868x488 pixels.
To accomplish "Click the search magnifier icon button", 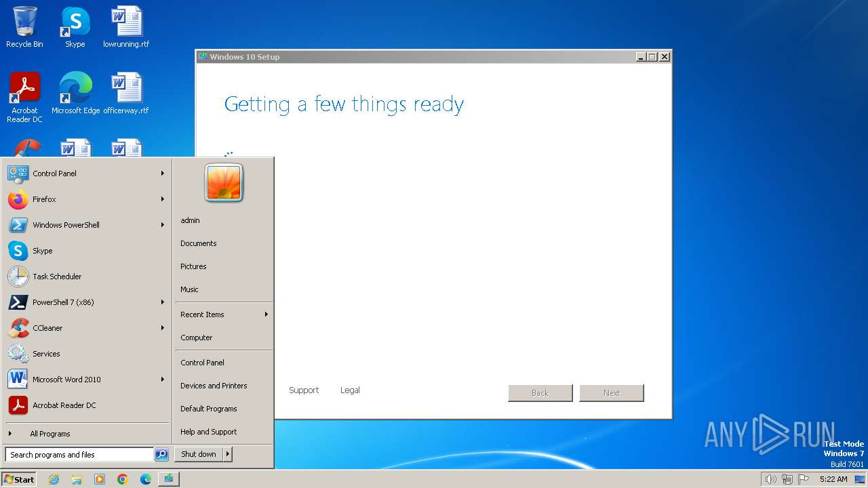I will coord(161,455).
